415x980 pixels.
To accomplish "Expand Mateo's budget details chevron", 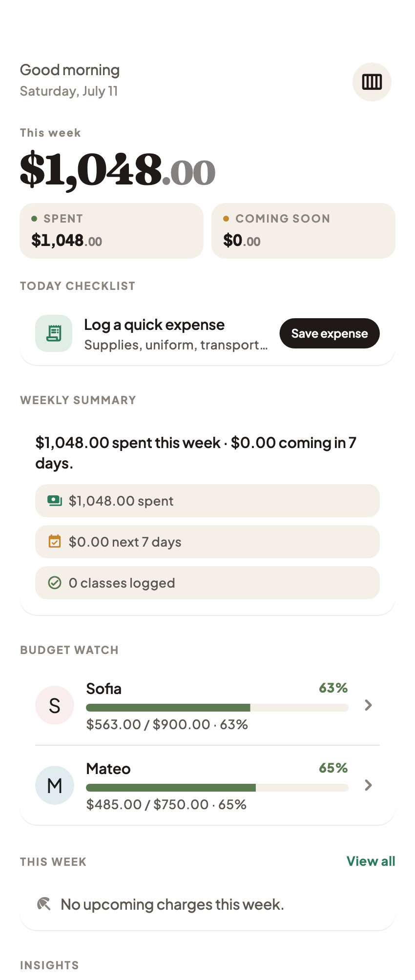I will 369,785.
